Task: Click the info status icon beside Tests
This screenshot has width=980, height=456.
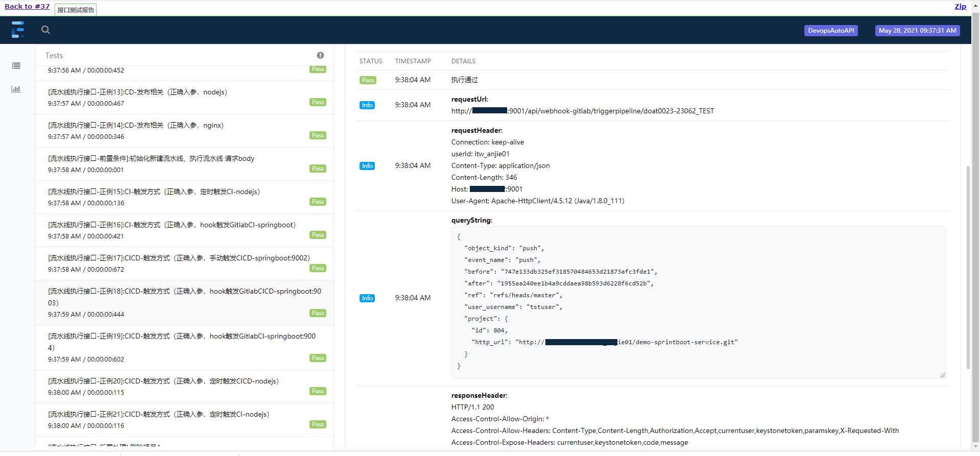Action: [320, 55]
